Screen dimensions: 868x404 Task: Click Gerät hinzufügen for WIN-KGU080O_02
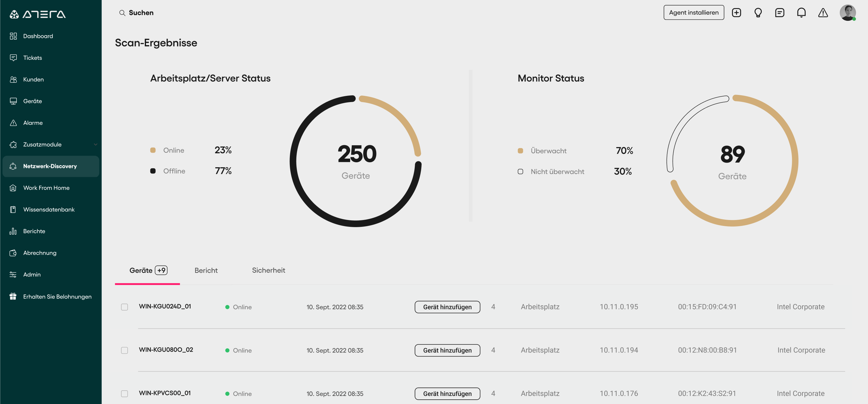click(x=447, y=350)
